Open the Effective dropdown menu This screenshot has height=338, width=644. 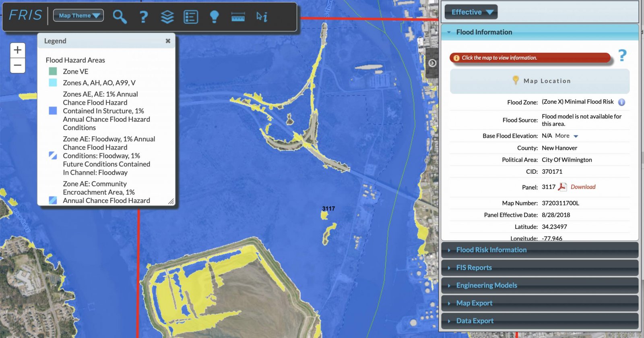click(471, 12)
